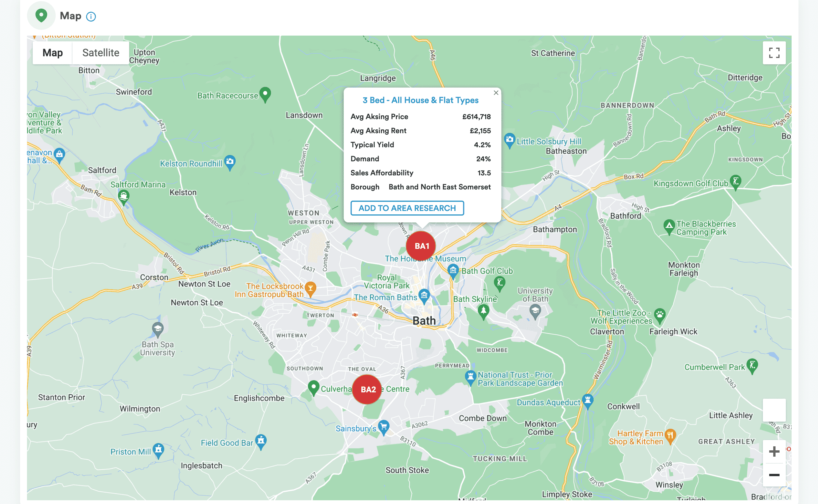Toggle fullscreen map view
This screenshot has height=504, width=818.
pyautogui.click(x=774, y=53)
